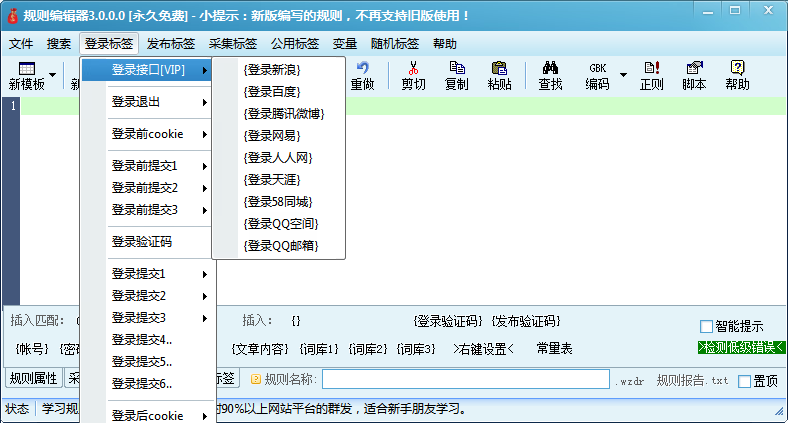The width and height of the screenshot is (788, 423).
Task: Expand the 登录前提交3 submenu
Action: pos(147,210)
